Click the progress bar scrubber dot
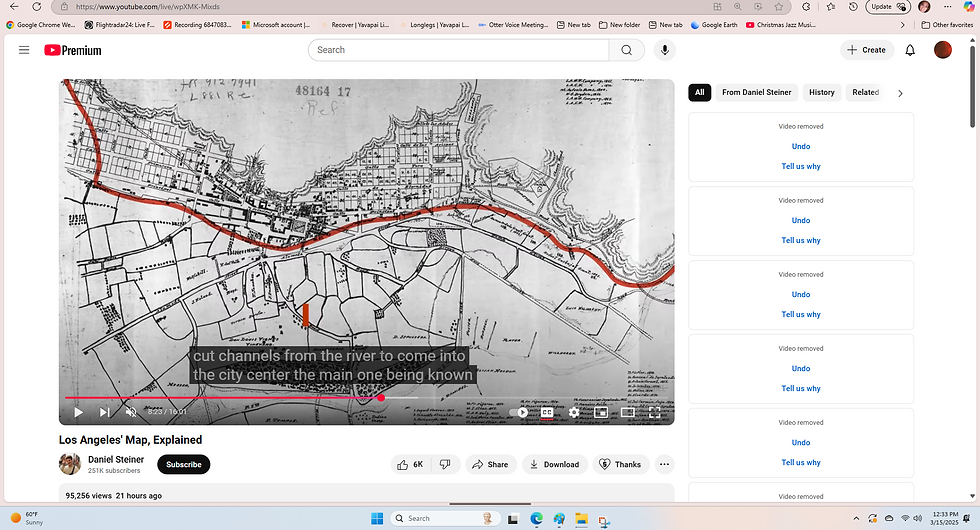 381,398
